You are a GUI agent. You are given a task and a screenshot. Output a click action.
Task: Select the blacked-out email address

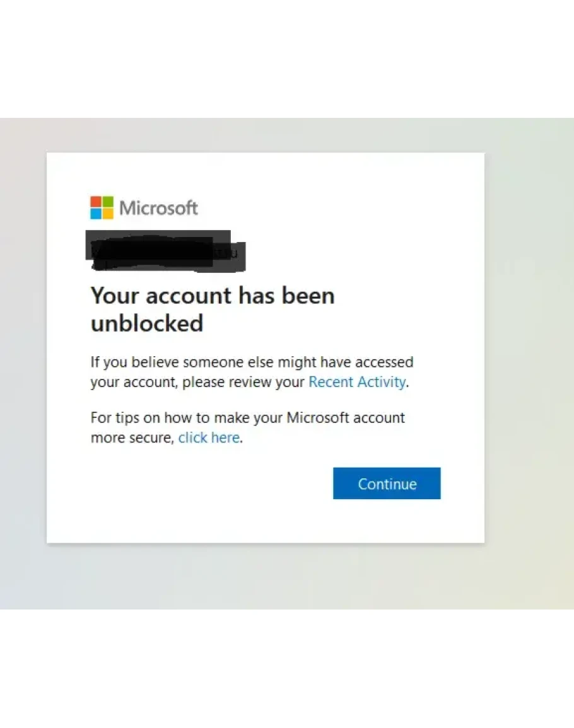tap(165, 252)
